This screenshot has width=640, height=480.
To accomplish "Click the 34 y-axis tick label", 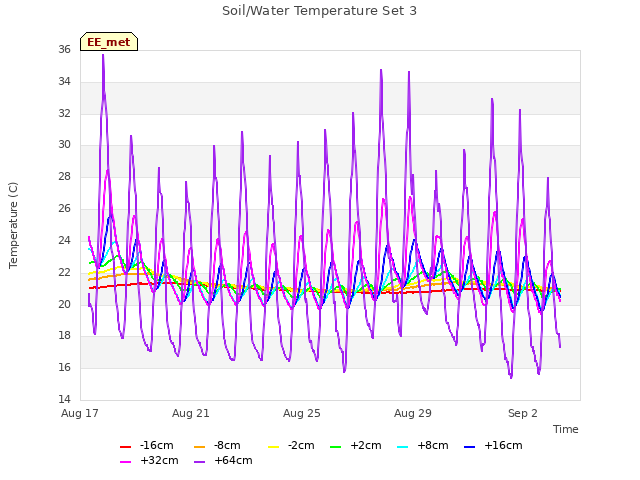I will 64,81.
